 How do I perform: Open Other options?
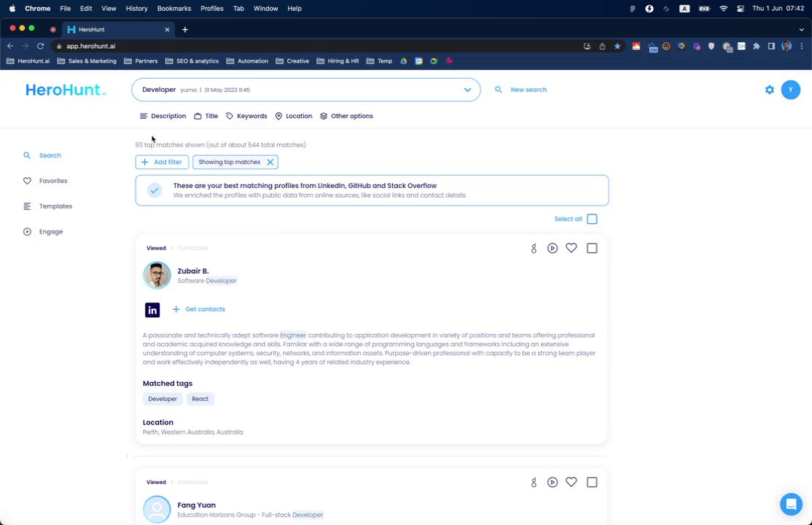point(346,116)
